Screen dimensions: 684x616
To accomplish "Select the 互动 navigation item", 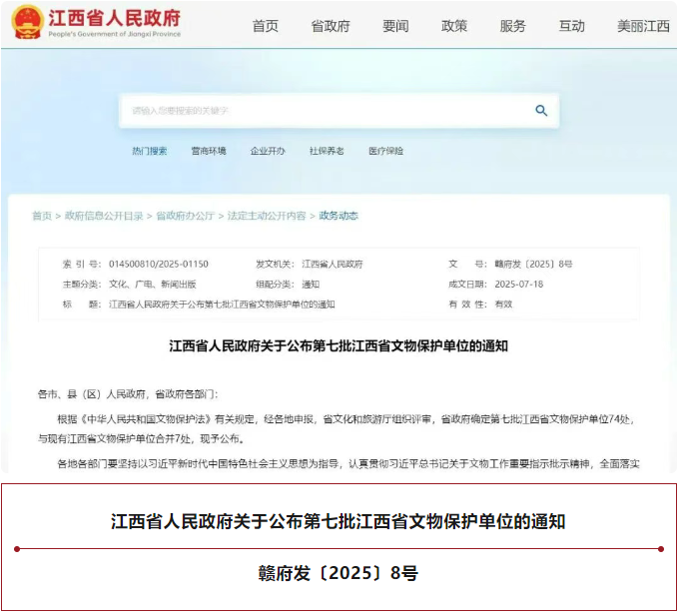I will point(572,26).
